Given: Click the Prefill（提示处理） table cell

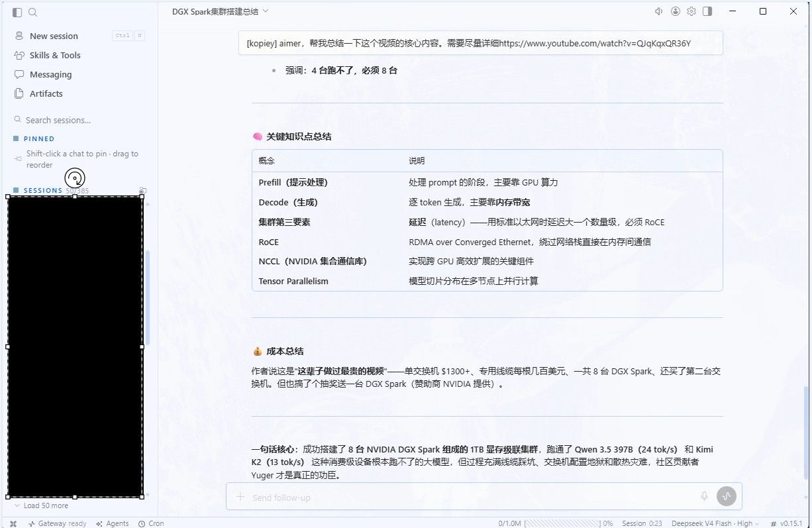Looking at the screenshot, I should (x=293, y=182).
